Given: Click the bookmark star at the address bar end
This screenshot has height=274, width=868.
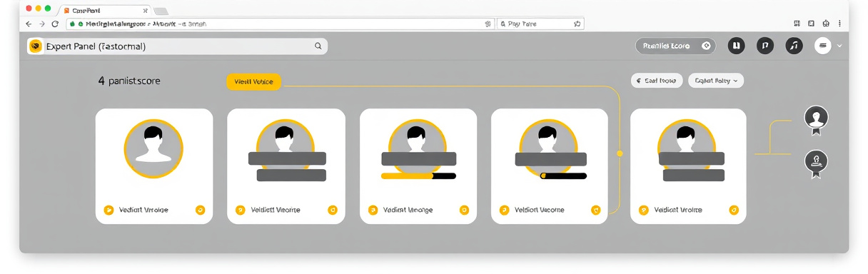Looking at the screenshot, I should (x=488, y=24).
